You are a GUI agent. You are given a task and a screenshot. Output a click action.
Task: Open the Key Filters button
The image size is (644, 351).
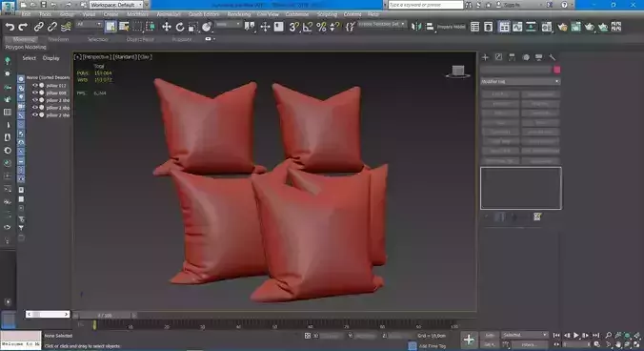coord(529,344)
